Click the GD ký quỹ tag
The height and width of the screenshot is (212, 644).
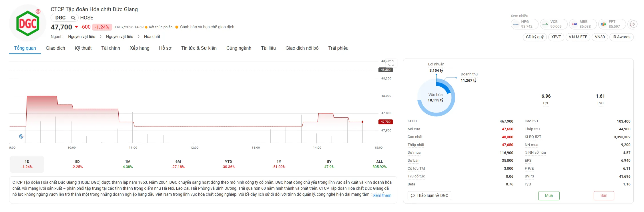pyautogui.click(x=535, y=37)
